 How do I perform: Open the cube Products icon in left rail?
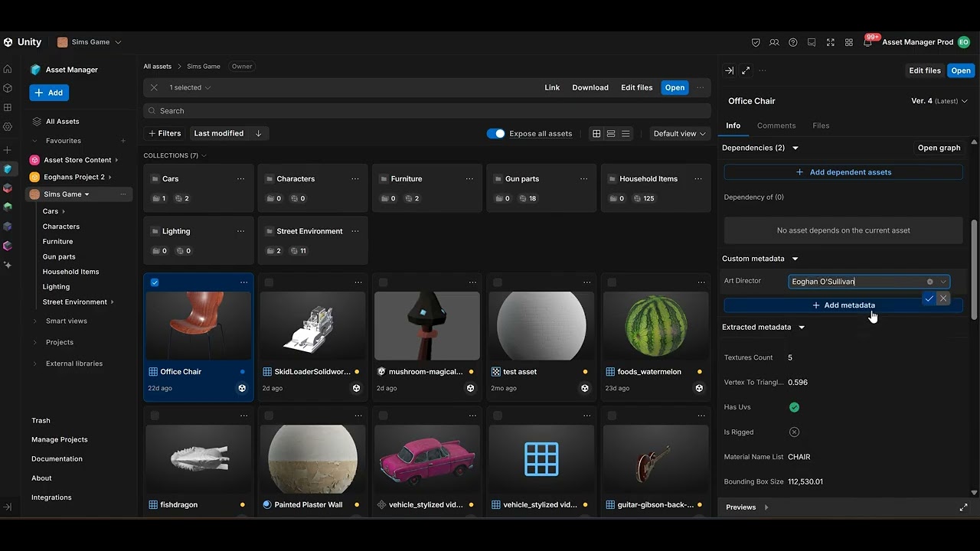8,88
